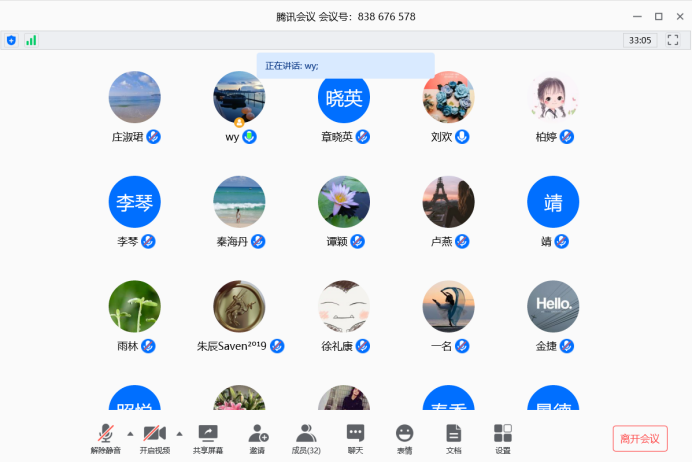Click the 共享屏幕 share screen icon

tap(208, 434)
